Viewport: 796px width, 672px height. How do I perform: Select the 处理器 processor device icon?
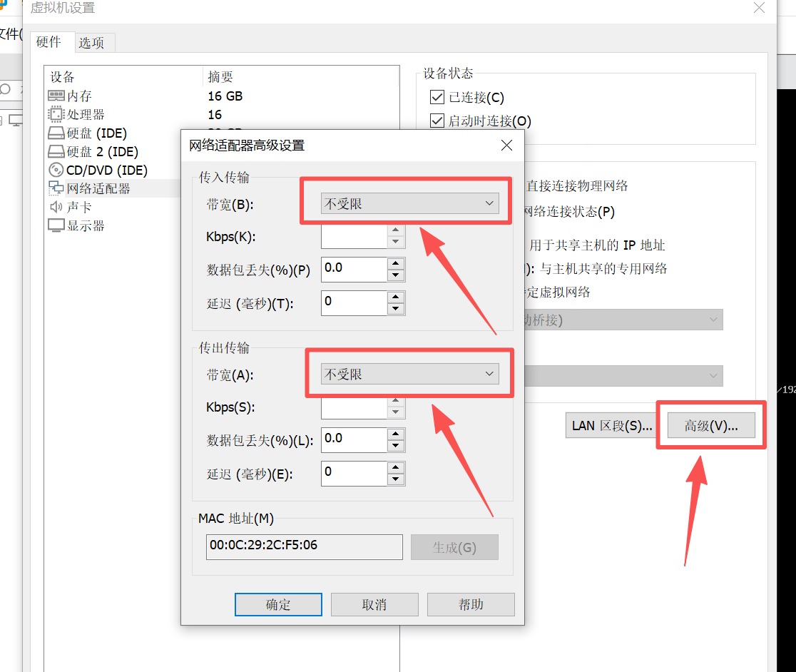pos(56,114)
